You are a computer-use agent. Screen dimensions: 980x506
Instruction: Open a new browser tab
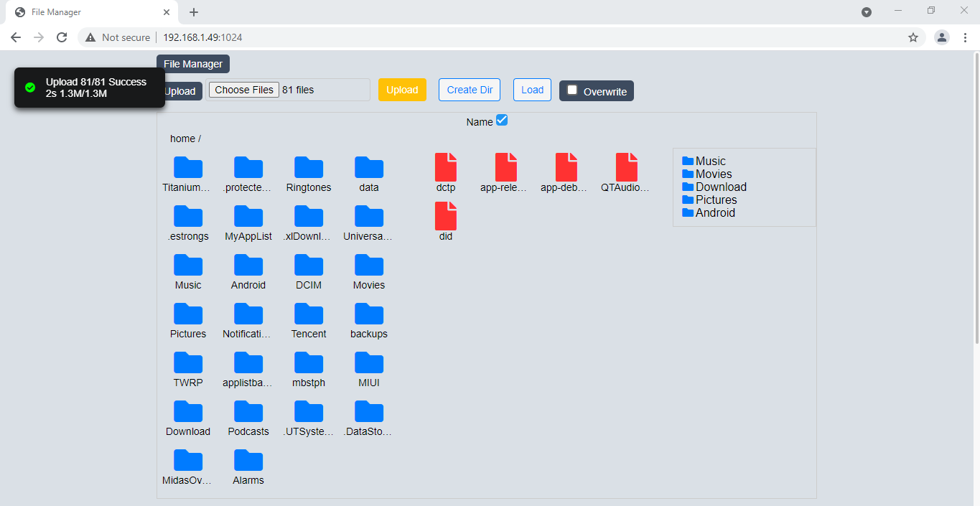point(194,12)
